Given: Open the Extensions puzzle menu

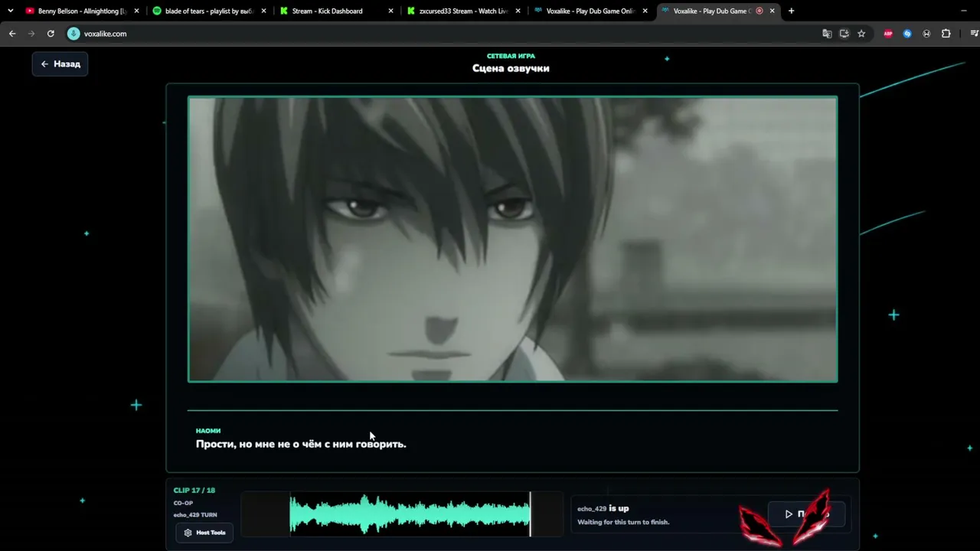Looking at the screenshot, I should [946, 34].
